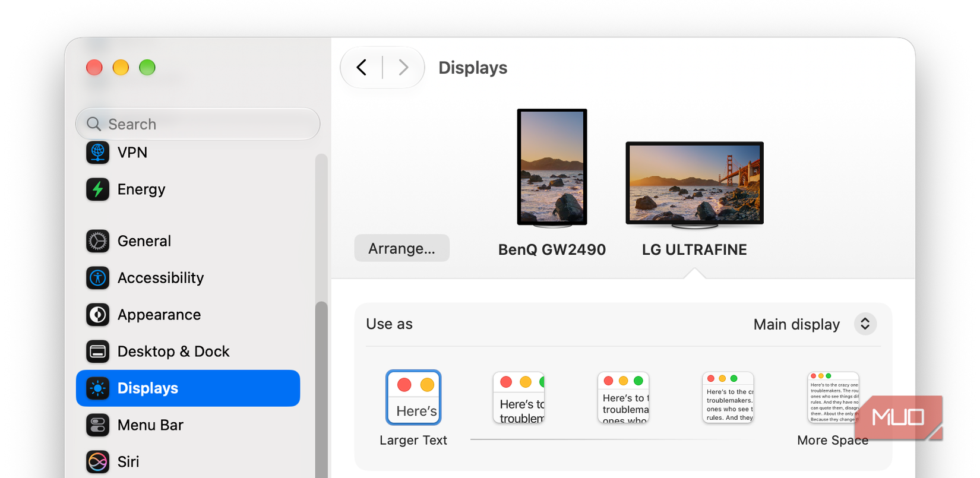The height and width of the screenshot is (478, 980).
Task: Open the 'Use as' Main display dropdown
Action: point(815,324)
